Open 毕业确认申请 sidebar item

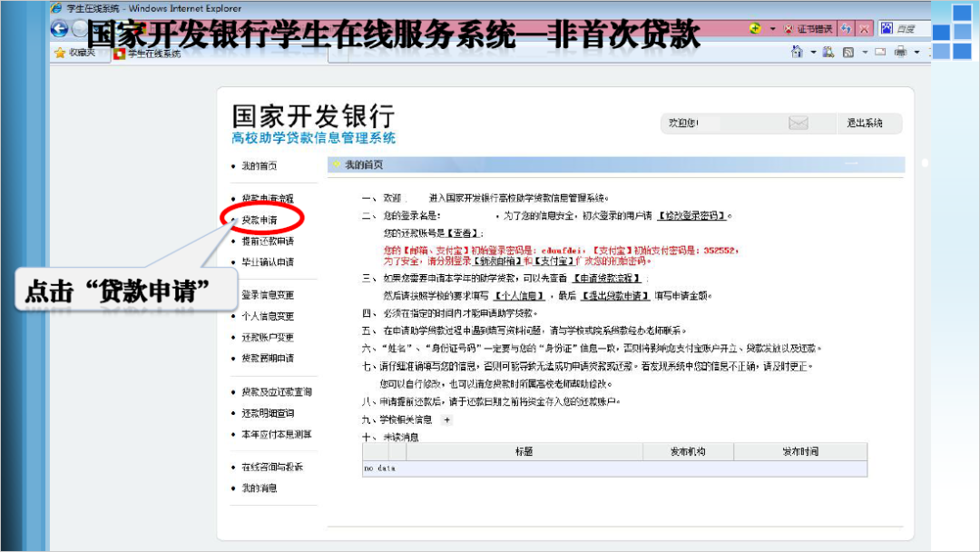[x=268, y=262]
